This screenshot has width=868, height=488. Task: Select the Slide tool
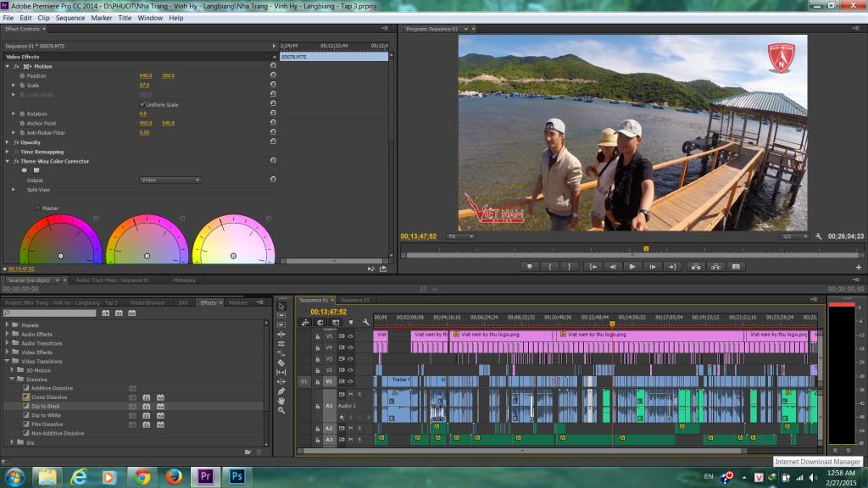(x=281, y=382)
